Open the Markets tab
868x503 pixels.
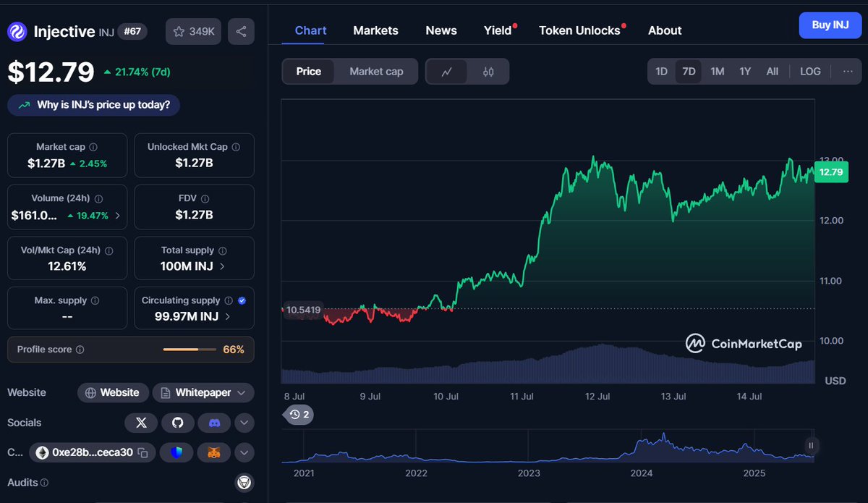click(x=375, y=30)
